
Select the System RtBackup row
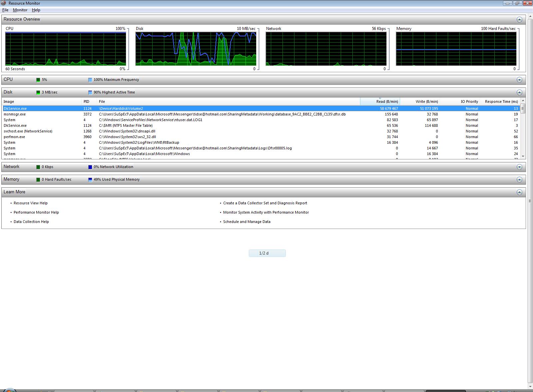click(261, 142)
